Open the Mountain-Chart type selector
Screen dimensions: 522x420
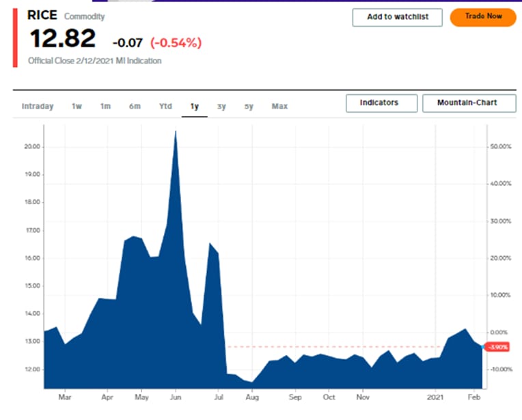(x=468, y=103)
